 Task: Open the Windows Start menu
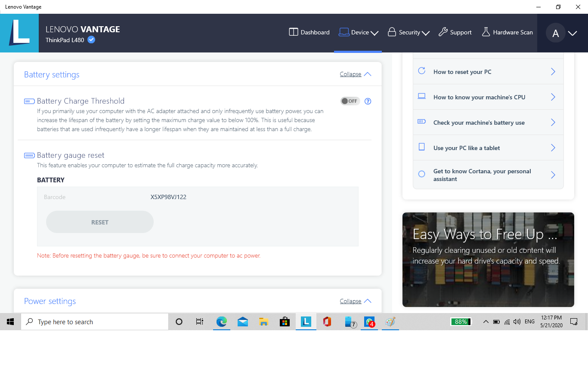(x=10, y=322)
